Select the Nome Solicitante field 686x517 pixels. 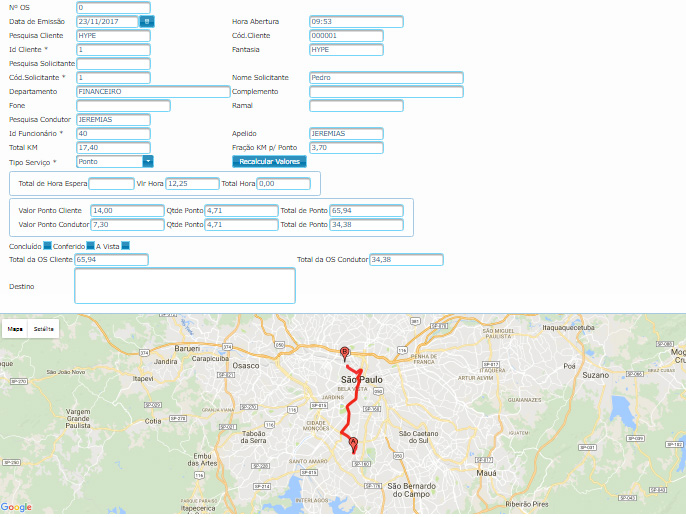[386, 78]
